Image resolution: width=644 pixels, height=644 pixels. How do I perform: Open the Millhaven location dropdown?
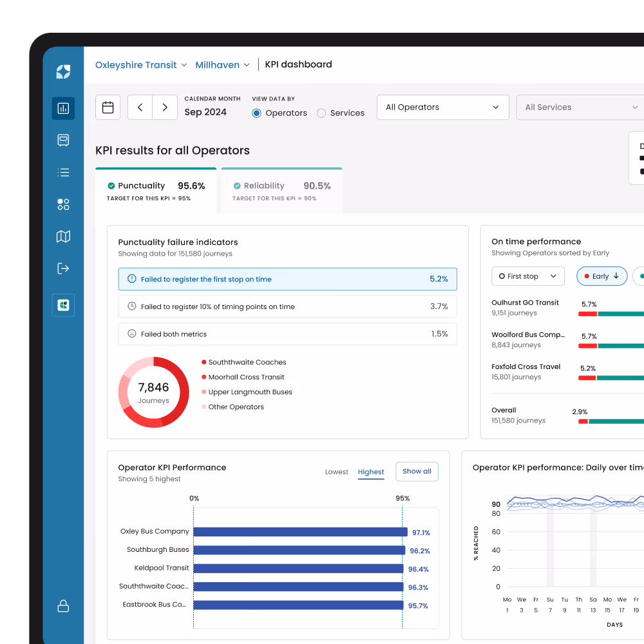(222, 64)
